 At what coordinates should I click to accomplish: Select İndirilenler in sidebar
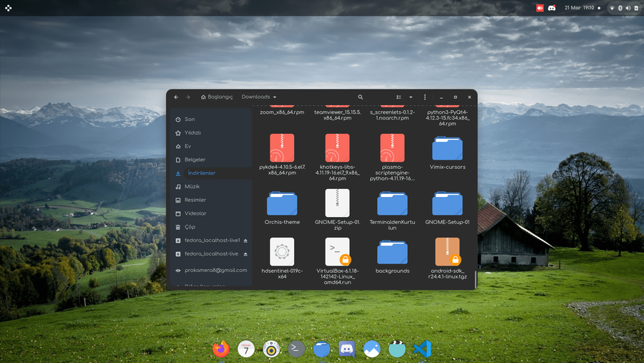(x=212, y=173)
